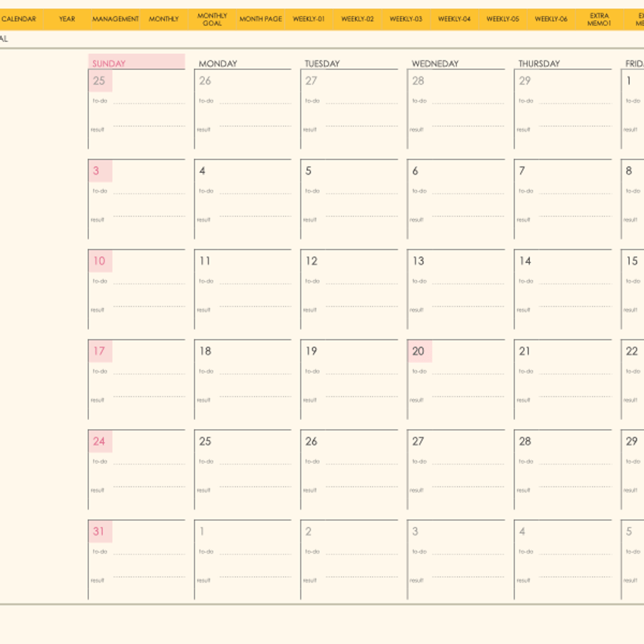Click the THURSDAY column header

pyautogui.click(x=539, y=64)
